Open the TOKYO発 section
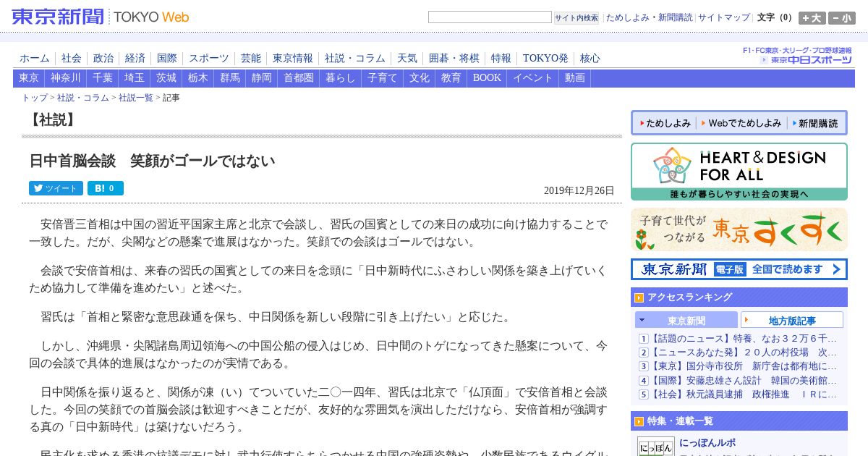This screenshot has width=868, height=456. pos(545,58)
